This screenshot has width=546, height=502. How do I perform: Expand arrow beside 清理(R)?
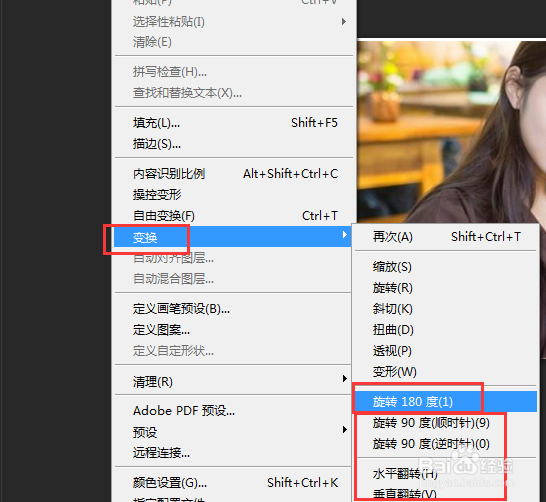(344, 378)
